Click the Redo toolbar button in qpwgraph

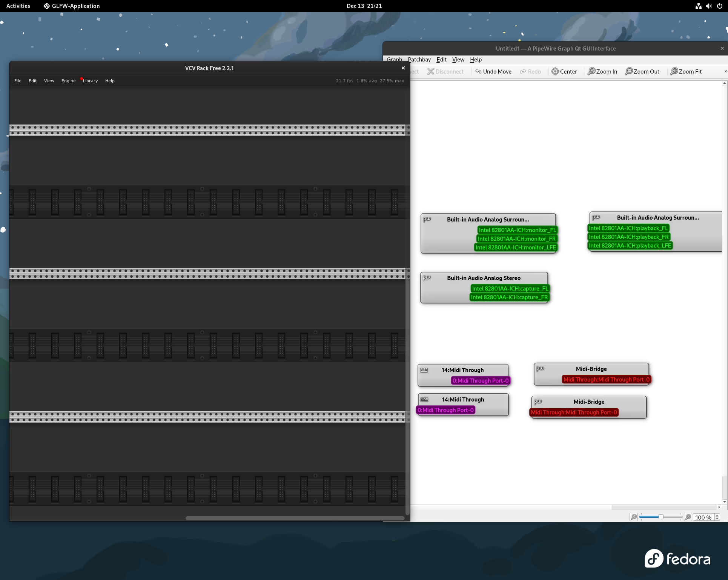click(530, 72)
